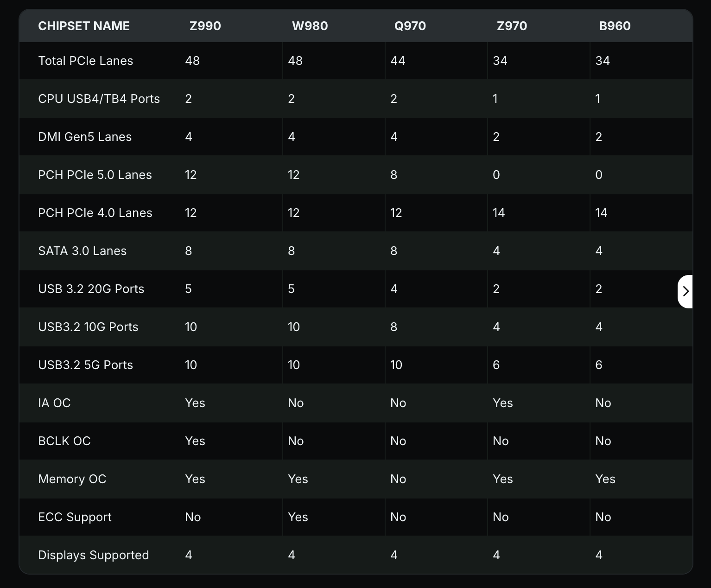This screenshot has height=588, width=711.
Task: Click the USB 3.2 20G Ports label
Action: [x=91, y=289]
